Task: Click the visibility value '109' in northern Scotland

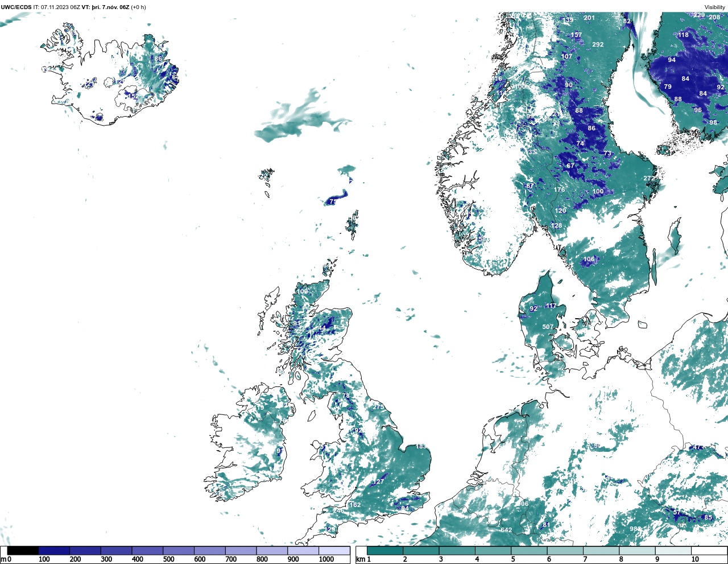Action: pos(302,291)
